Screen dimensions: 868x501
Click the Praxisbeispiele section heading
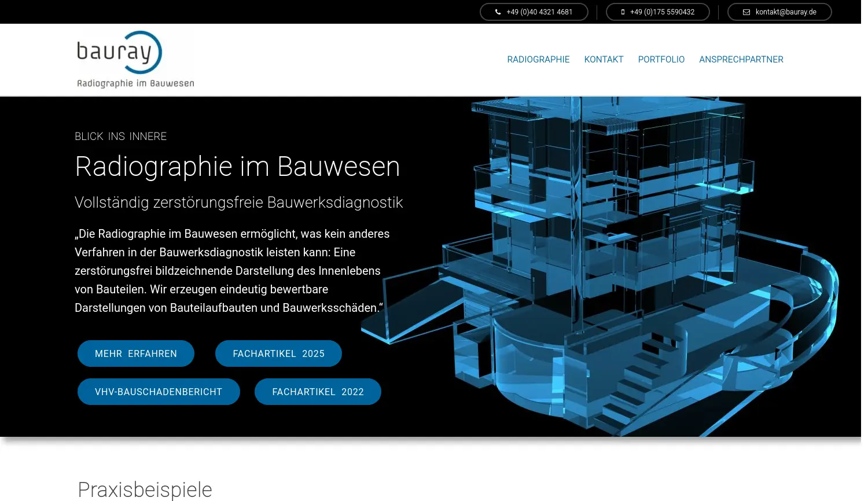(x=145, y=489)
